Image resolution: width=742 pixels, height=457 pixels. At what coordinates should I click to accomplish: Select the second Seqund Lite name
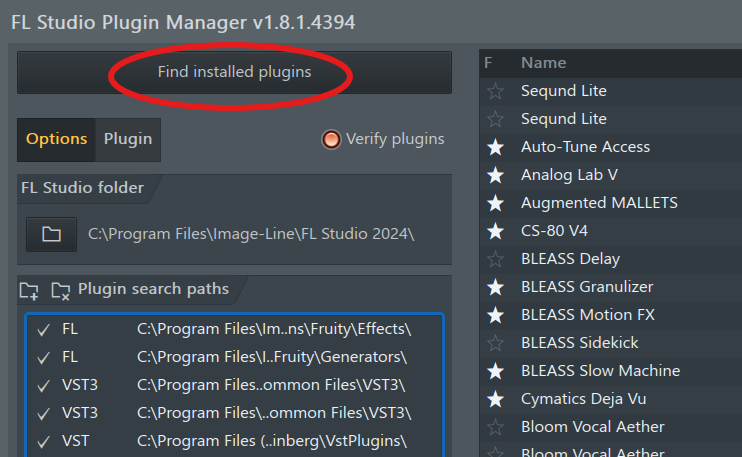point(564,119)
